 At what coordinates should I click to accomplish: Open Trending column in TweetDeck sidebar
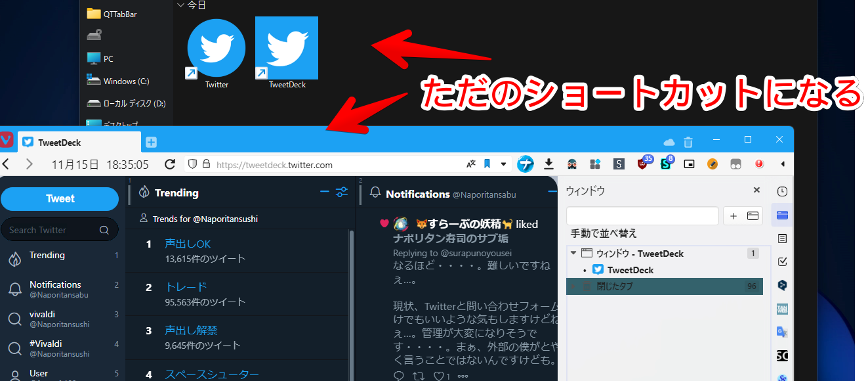[x=62, y=257]
